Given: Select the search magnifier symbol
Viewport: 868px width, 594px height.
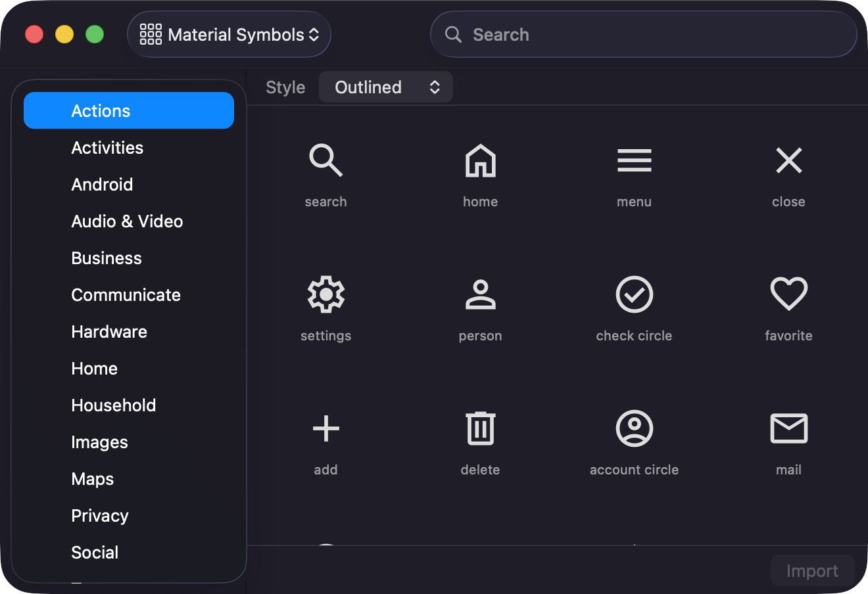Looking at the screenshot, I should pos(325,160).
